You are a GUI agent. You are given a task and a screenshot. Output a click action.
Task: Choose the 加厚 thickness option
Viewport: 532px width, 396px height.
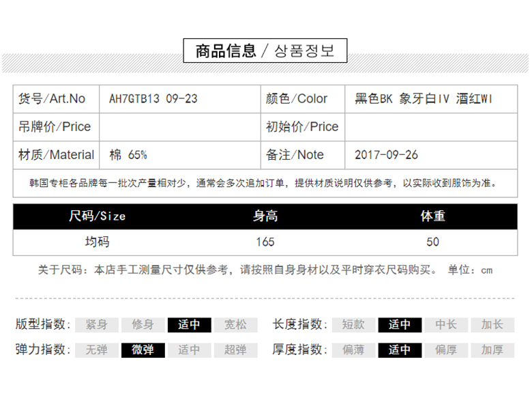492,350
